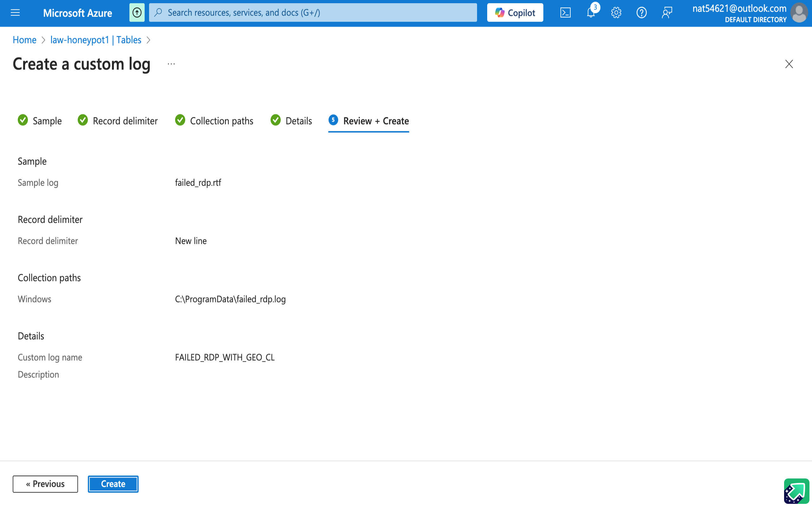
Task: Click the green widget icon at bottom right
Action: pyautogui.click(x=796, y=491)
